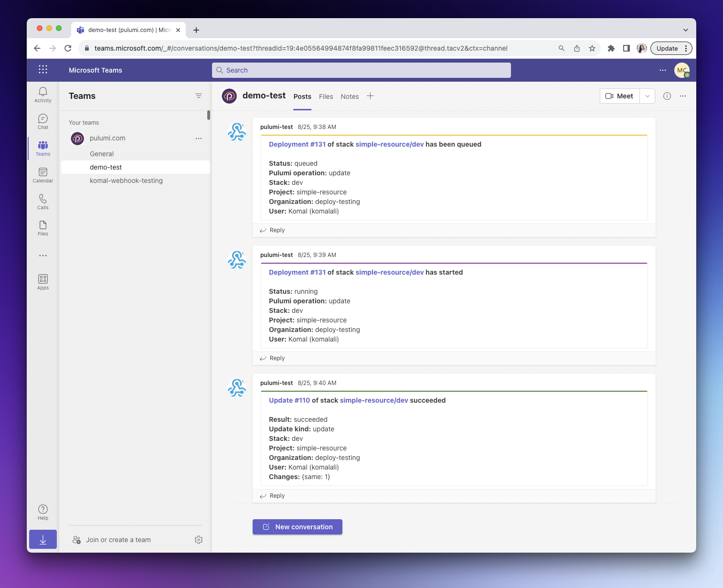
Task: Open manage teams gear icon
Action: coord(199,540)
